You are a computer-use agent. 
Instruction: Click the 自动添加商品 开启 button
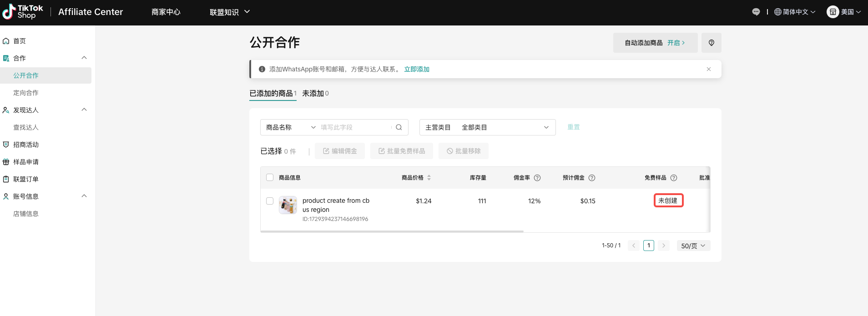[655, 43]
